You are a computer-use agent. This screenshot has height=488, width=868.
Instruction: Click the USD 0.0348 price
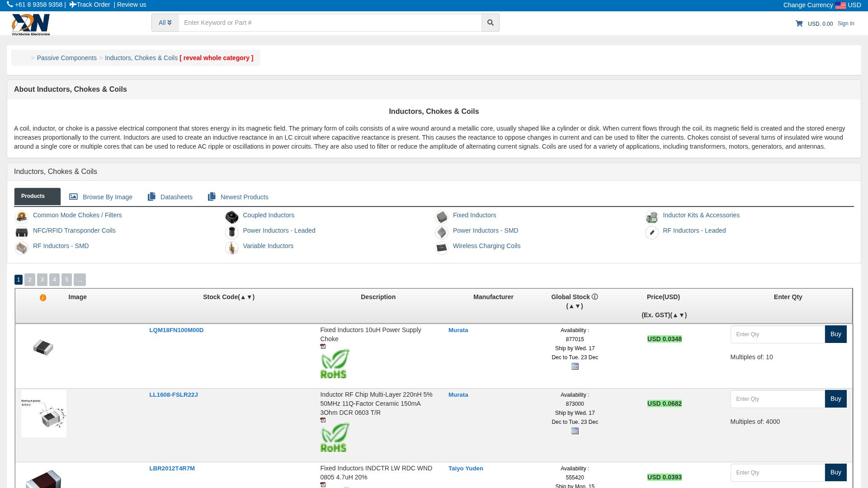click(x=664, y=339)
